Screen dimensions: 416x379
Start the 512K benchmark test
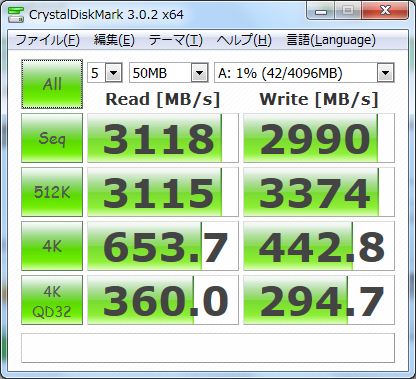52,192
